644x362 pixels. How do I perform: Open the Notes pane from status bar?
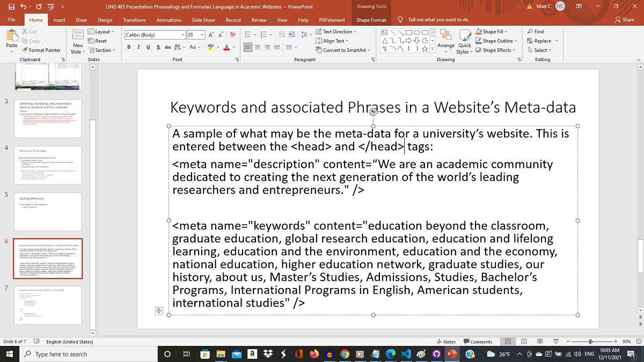(446, 342)
